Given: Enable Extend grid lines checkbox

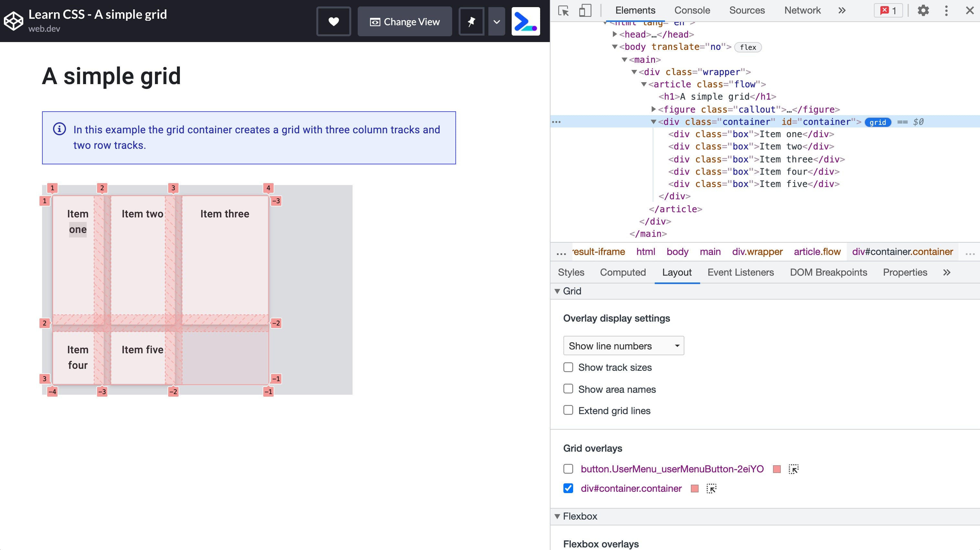Looking at the screenshot, I should pyautogui.click(x=568, y=410).
